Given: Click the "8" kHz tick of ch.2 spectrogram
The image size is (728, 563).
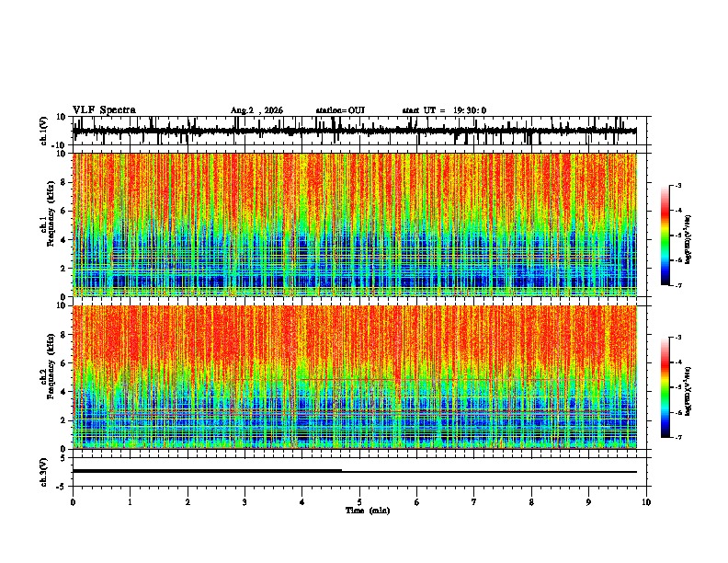Looking at the screenshot, I should [x=64, y=335].
